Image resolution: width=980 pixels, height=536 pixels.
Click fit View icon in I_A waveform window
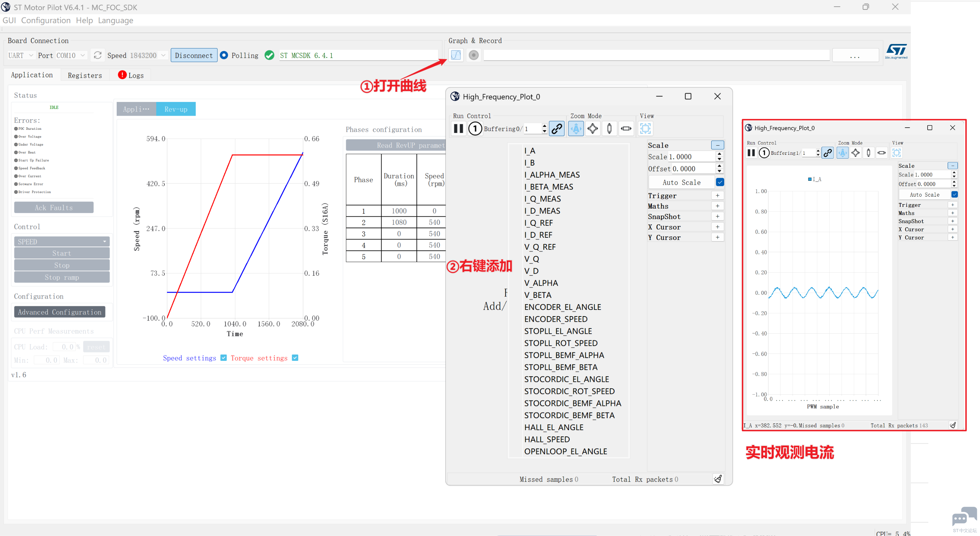tap(897, 153)
